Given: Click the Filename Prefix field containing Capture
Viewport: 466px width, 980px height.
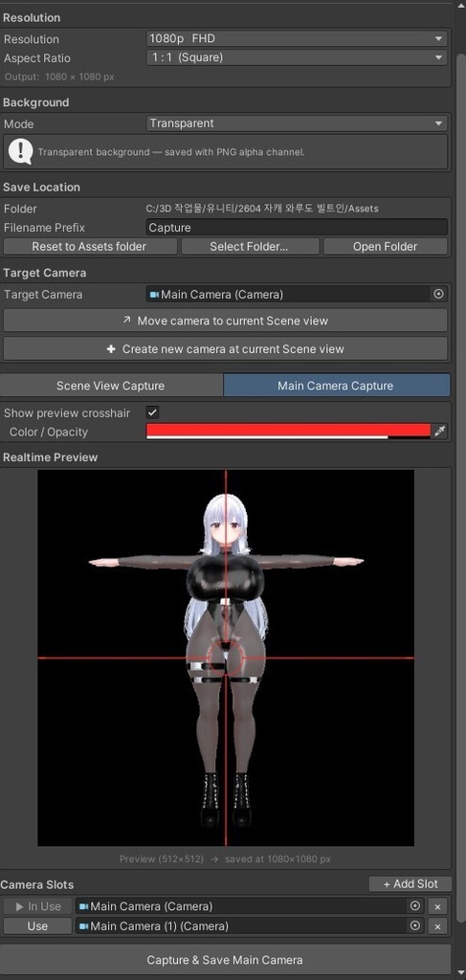Looking at the screenshot, I should 297,228.
